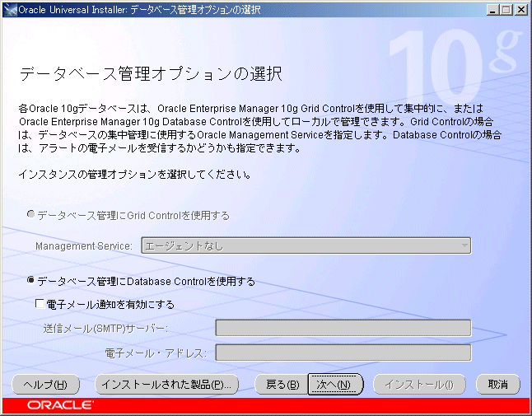This screenshot has height=416, width=532.
Task: Proceed with the 次へ(N) button
Action: click(335, 385)
